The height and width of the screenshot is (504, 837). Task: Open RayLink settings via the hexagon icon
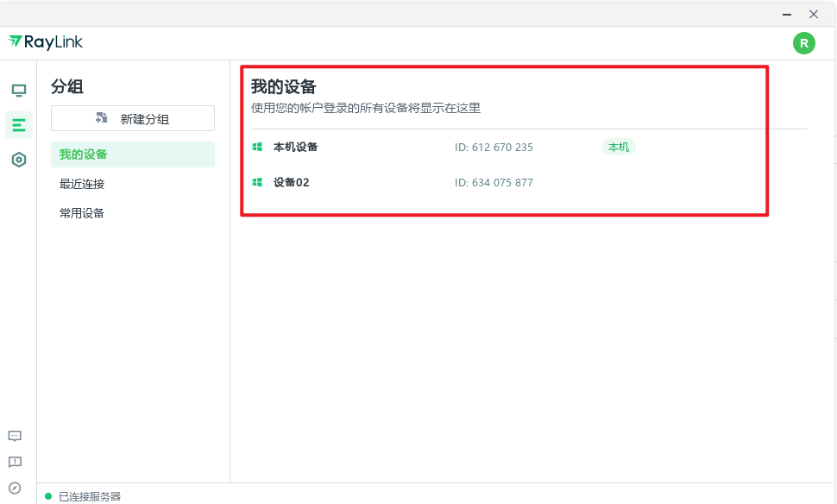18,159
